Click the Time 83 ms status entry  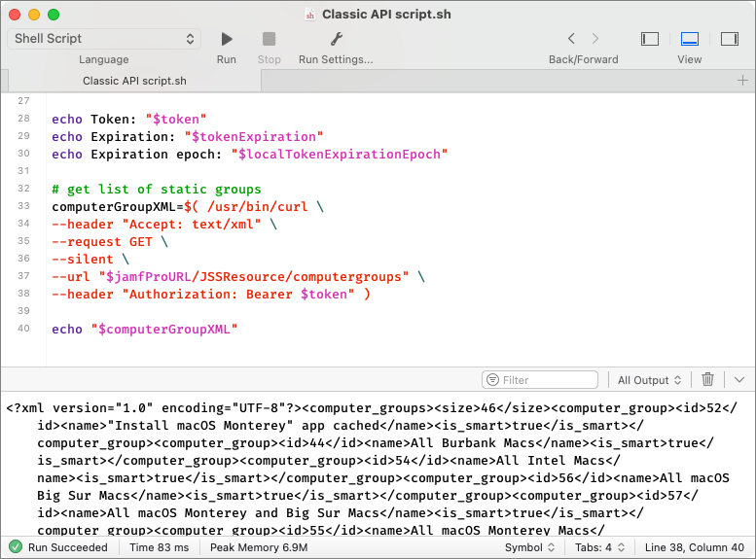(160, 547)
